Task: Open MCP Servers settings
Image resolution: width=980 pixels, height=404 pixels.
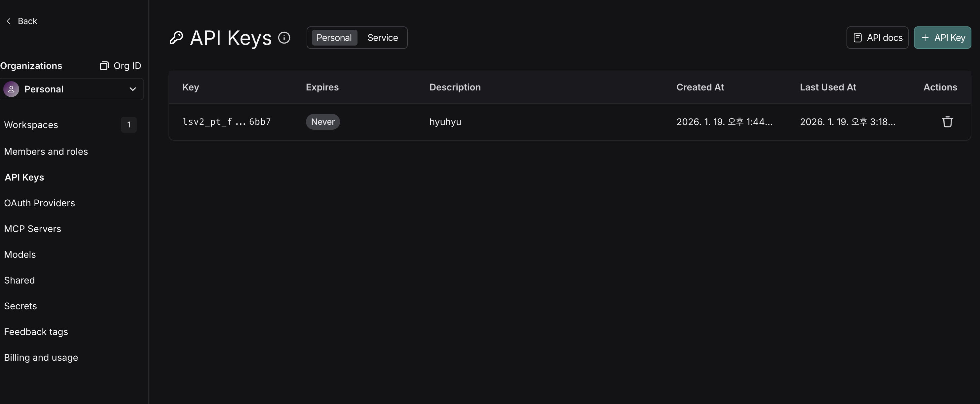Action: (x=33, y=229)
